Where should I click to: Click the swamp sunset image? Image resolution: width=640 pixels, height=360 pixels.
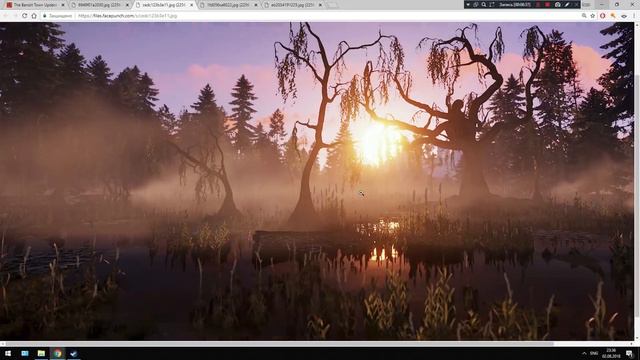(316, 181)
